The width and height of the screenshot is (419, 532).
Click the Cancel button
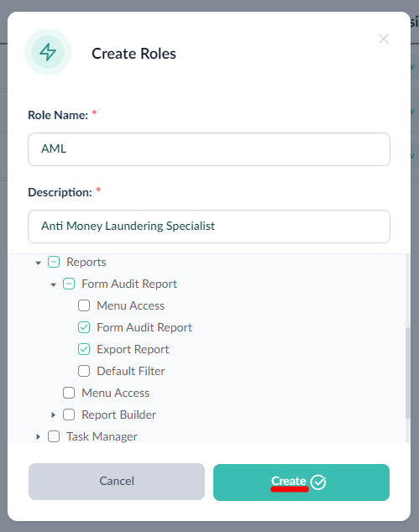pos(117,482)
